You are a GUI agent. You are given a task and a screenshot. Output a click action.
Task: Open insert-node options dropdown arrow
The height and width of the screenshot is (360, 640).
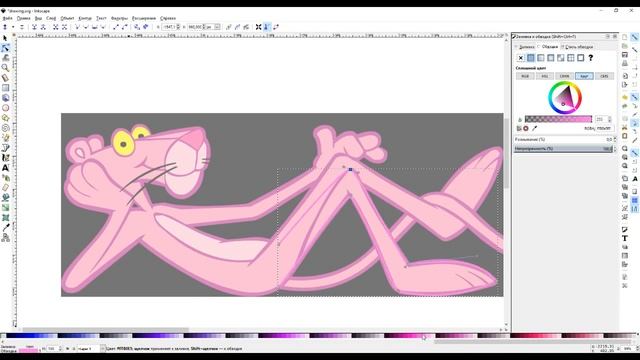pyautogui.click(x=13, y=27)
